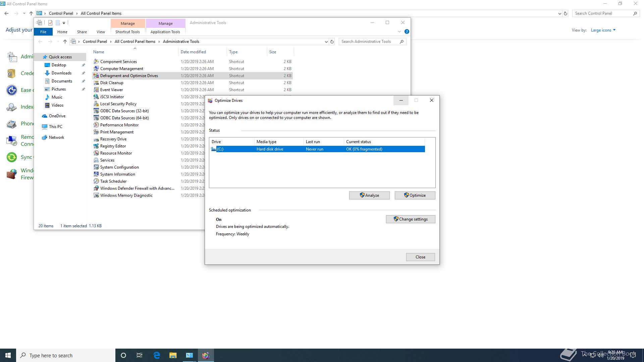
Task: Click the Optimize button
Action: (x=415, y=195)
